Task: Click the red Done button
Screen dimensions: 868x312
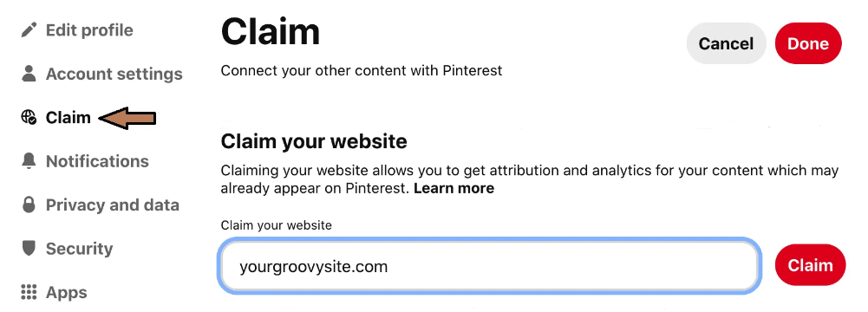Action: coord(808,43)
